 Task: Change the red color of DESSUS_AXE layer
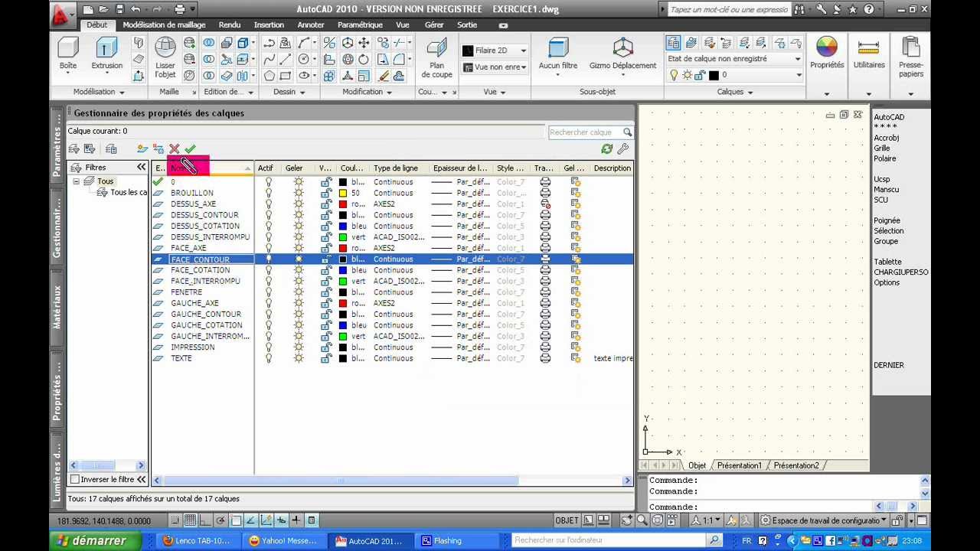click(x=343, y=204)
